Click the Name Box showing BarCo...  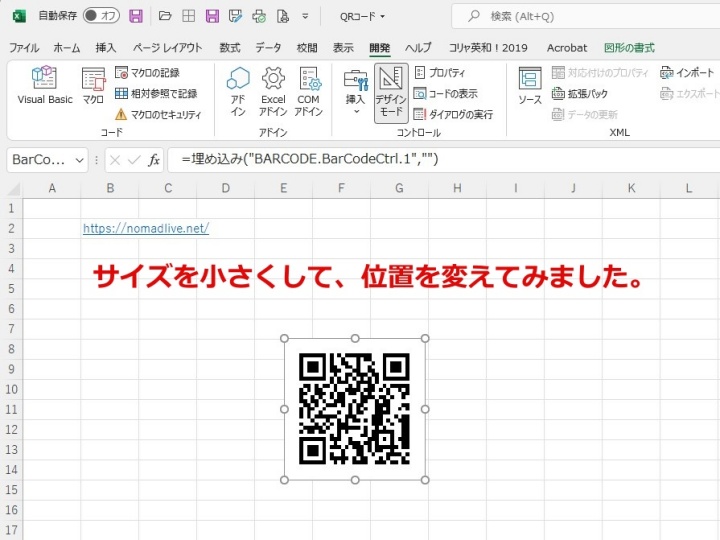pos(39,160)
